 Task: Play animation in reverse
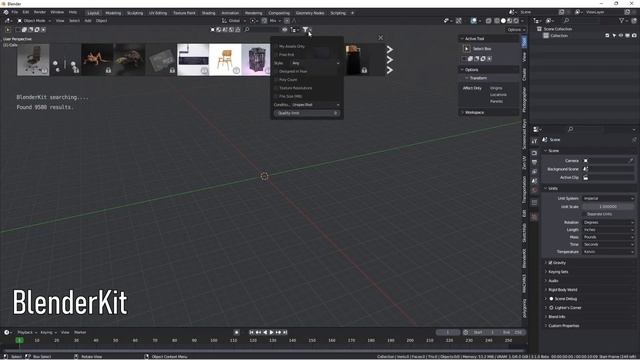point(265,332)
